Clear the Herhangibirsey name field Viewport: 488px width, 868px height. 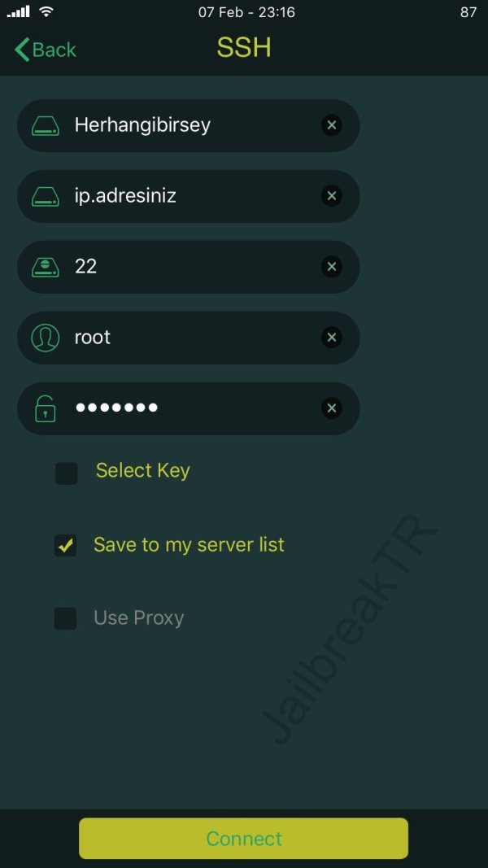331,125
